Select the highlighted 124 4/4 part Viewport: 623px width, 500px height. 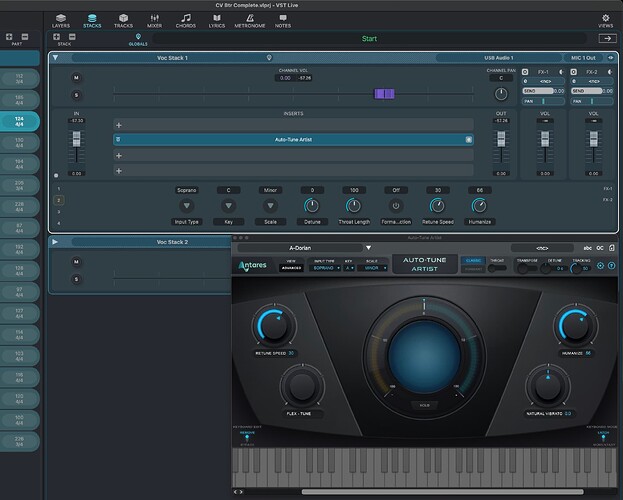19,121
